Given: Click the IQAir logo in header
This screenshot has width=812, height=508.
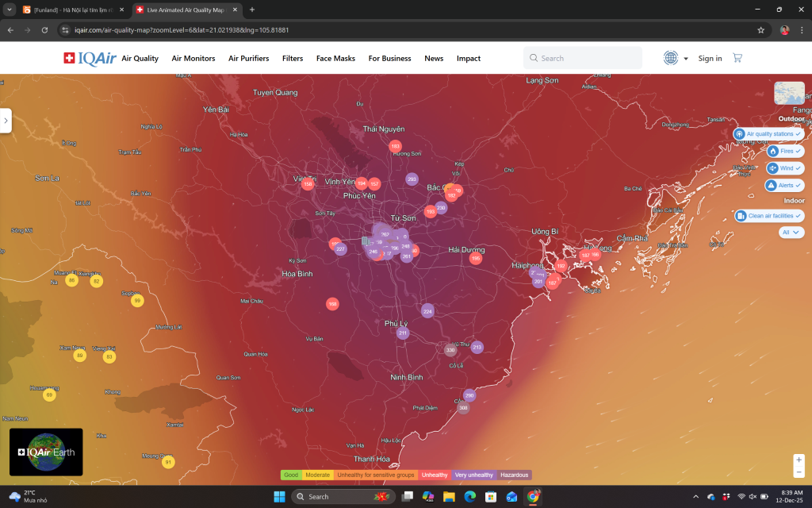Looking at the screenshot, I should [88, 58].
